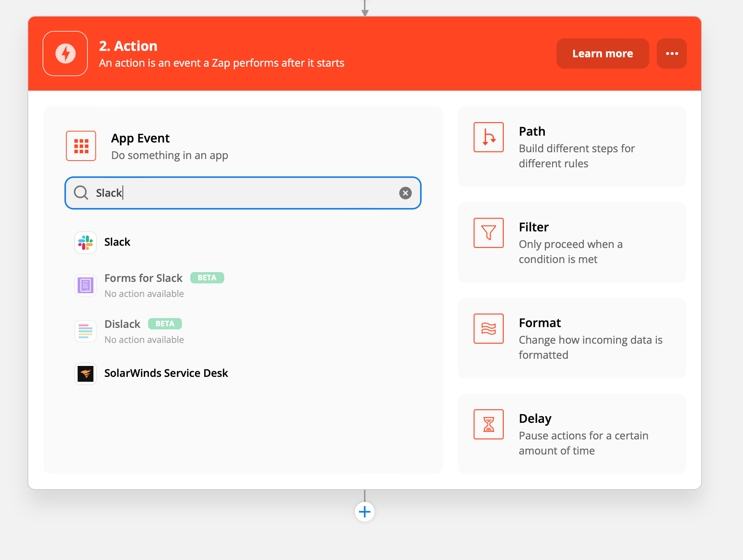The image size is (743, 560).
Task: Click the magnifying glass search icon
Action: tap(81, 193)
